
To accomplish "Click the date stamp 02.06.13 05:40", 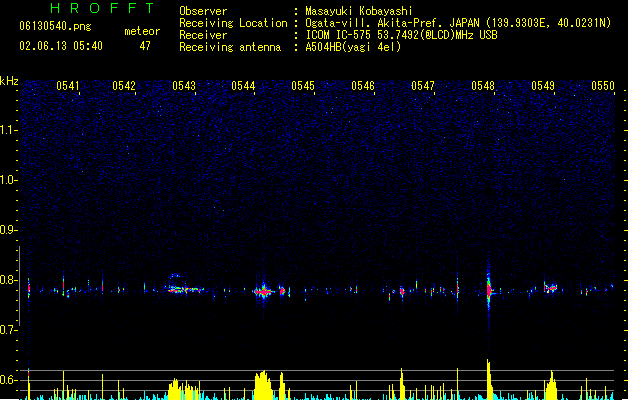I will coord(61,46).
